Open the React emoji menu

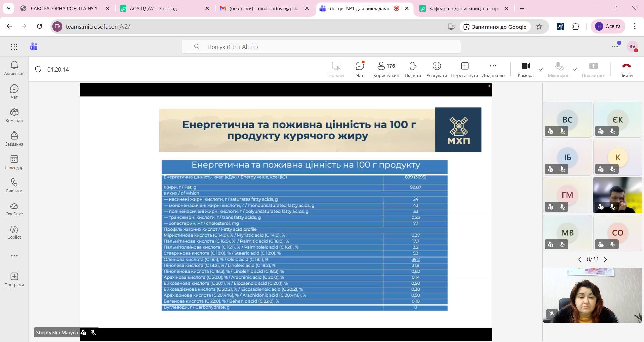coord(436,69)
